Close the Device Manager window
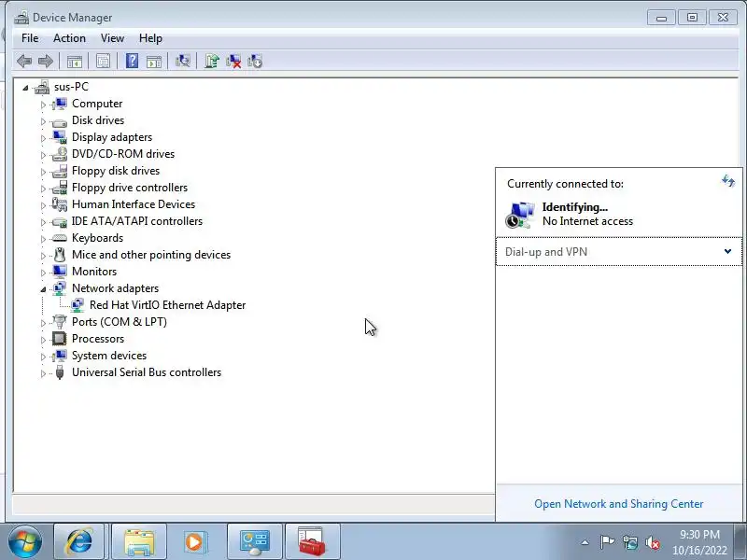Viewport: 747px width, 560px height. click(723, 18)
